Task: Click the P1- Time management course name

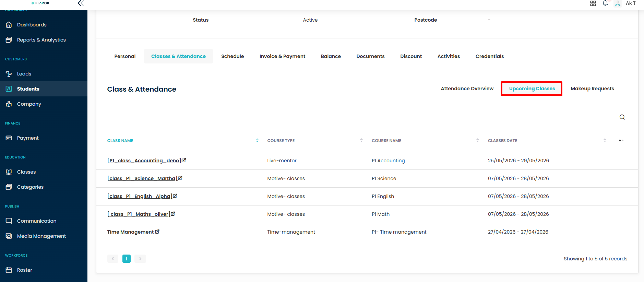Action: [x=399, y=232]
